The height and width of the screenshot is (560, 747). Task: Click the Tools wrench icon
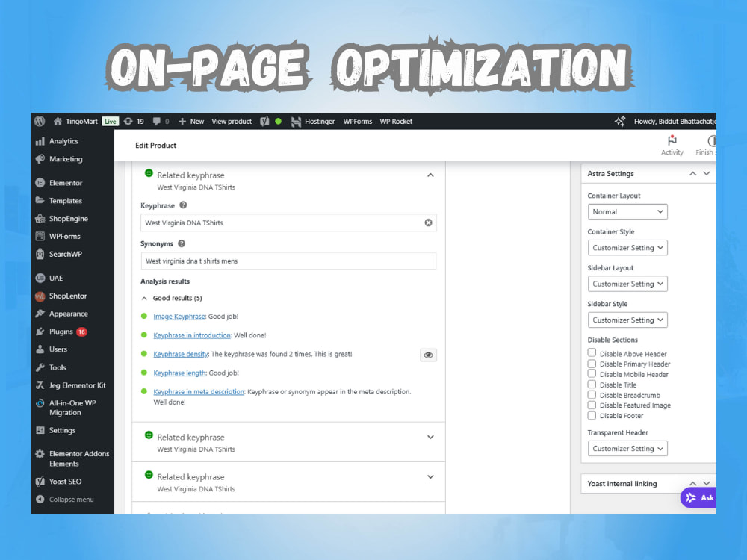(x=40, y=367)
